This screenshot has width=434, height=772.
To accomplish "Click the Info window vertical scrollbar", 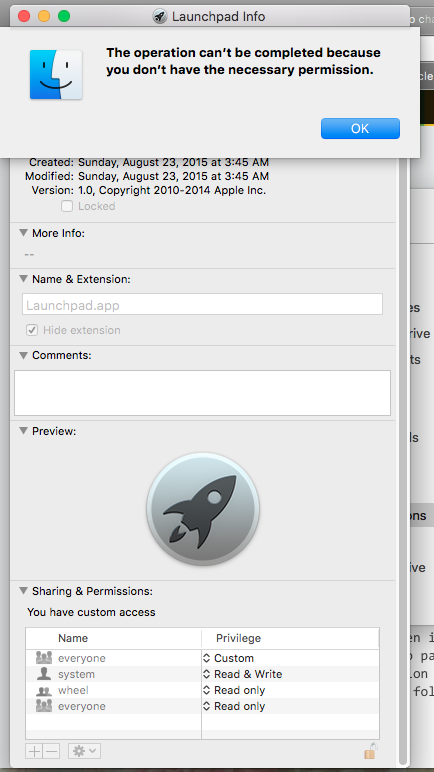I will point(403,463).
